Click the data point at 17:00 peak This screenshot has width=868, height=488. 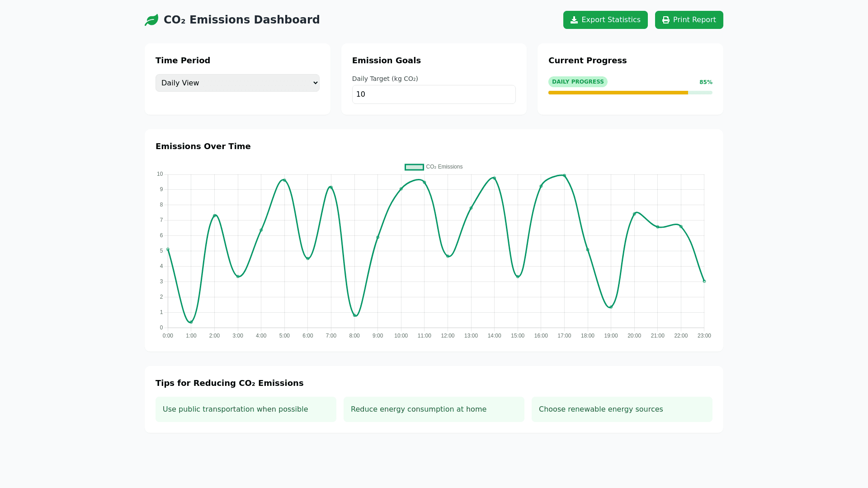(564, 176)
